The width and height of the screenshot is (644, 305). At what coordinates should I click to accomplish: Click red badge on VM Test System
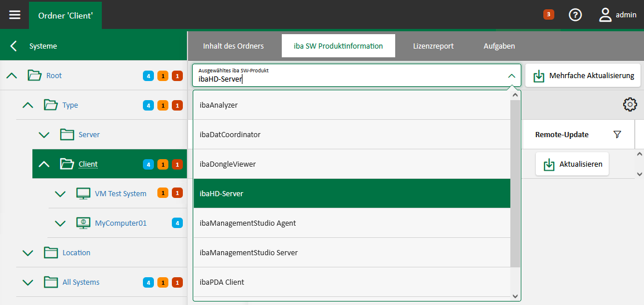coord(177,193)
